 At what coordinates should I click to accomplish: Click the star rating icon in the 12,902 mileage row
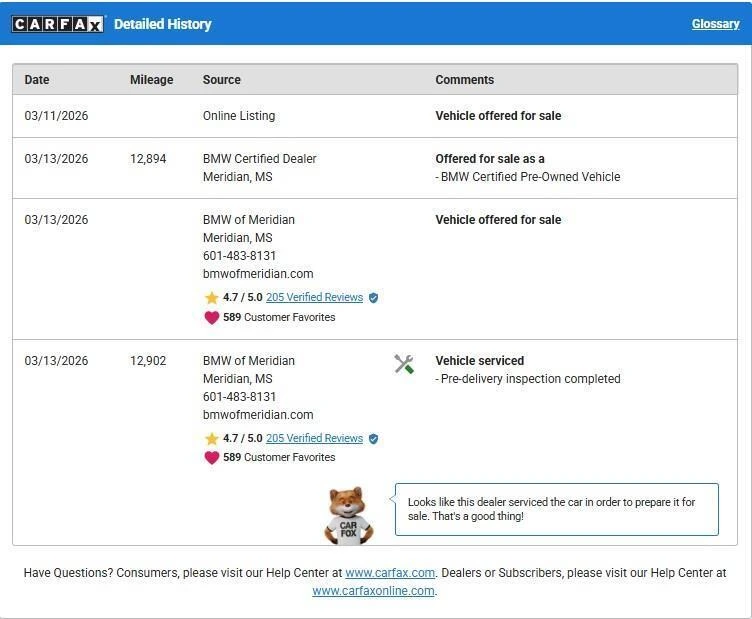[211, 439]
